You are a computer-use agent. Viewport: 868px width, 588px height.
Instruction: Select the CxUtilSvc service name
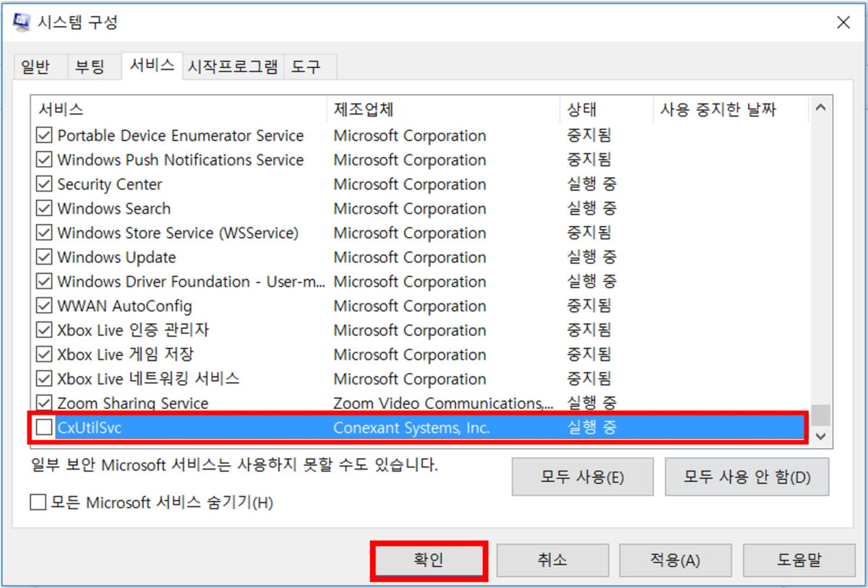tap(89, 428)
